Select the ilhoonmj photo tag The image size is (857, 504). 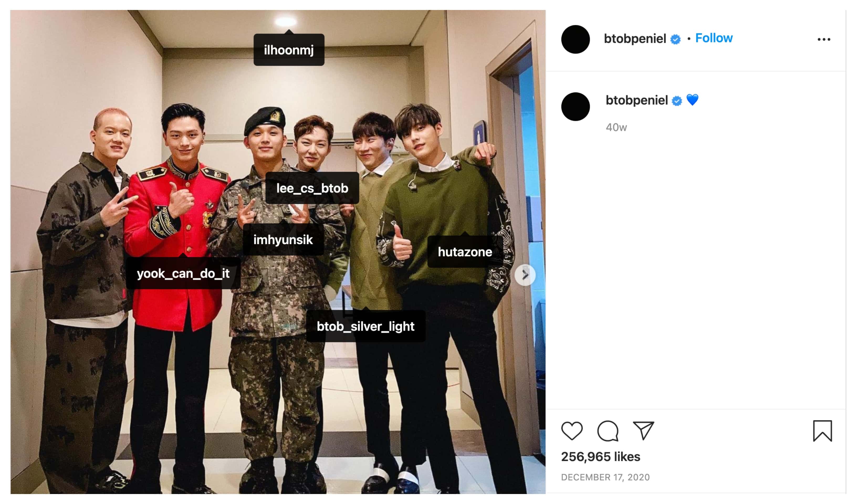coord(289,50)
